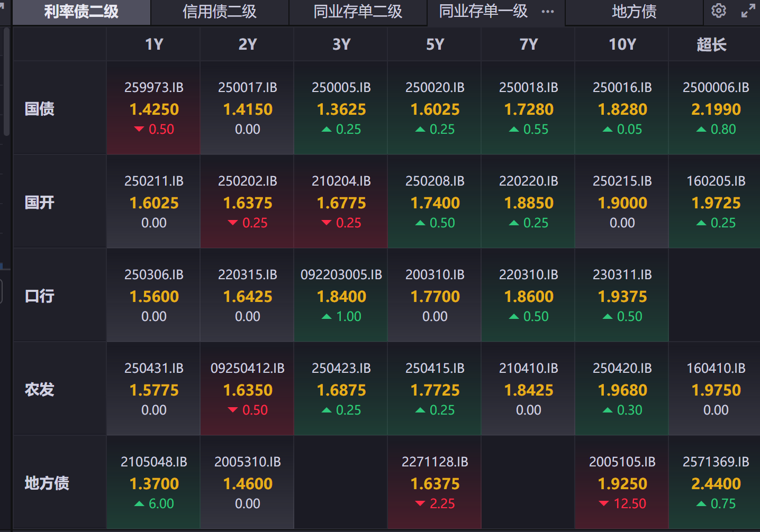This screenshot has width=760, height=532.
Task: Switch to the 信用债二级 tab
Action: pos(220,12)
